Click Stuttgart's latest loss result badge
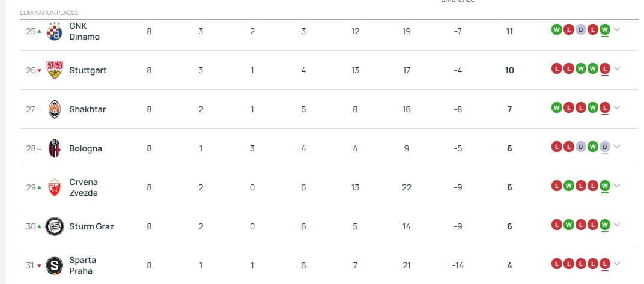This screenshot has height=284, width=644. [x=604, y=68]
